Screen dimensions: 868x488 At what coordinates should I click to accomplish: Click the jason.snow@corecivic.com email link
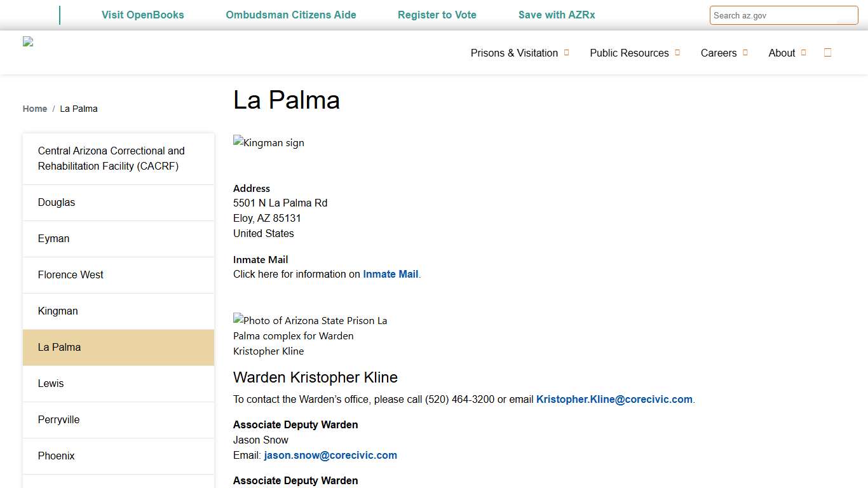coord(330,456)
